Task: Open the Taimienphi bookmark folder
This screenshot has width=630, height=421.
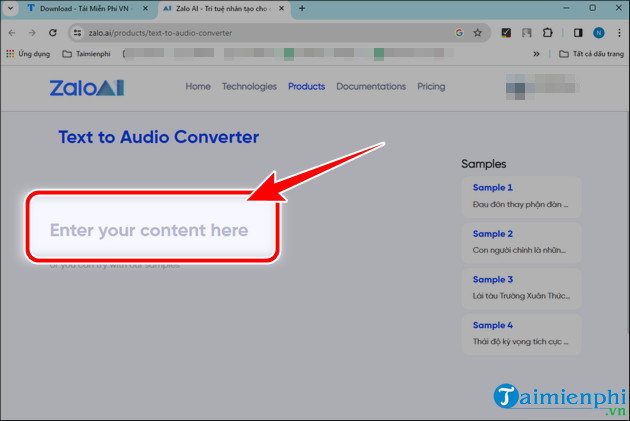Action: click(x=86, y=54)
